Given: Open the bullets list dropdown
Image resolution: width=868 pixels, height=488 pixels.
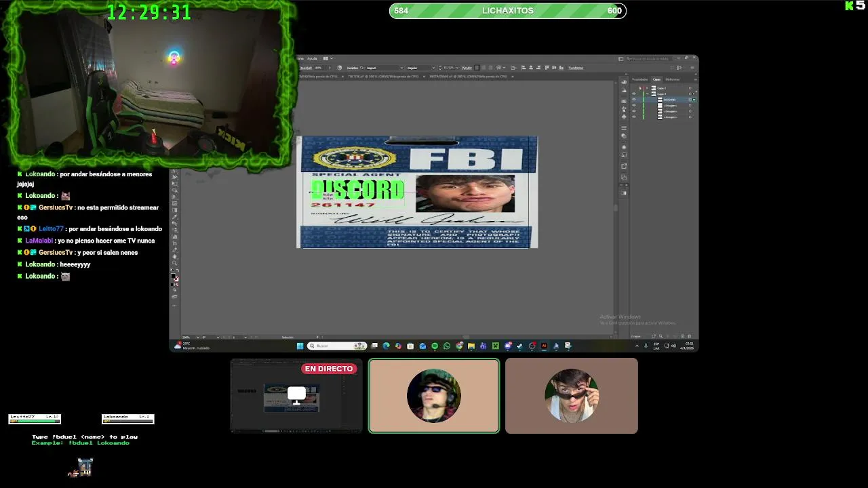Looking at the screenshot, I should [x=503, y=68].
